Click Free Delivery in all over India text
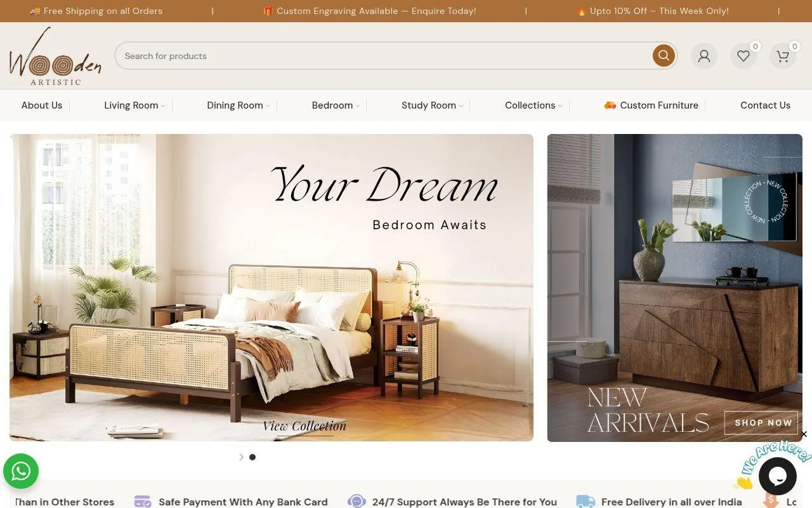Viewport: 812px width, 508px height. [x=671, y=502]
